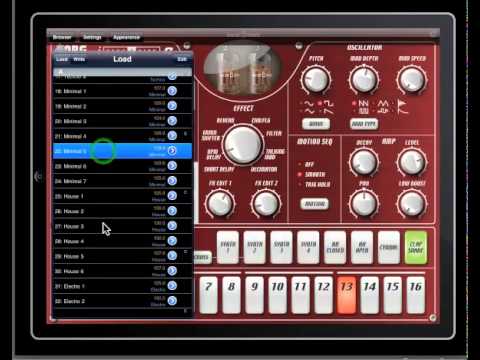Open the Appearance menu
Image resolution: width=480 pixels, height=360 pixels.
126,37
